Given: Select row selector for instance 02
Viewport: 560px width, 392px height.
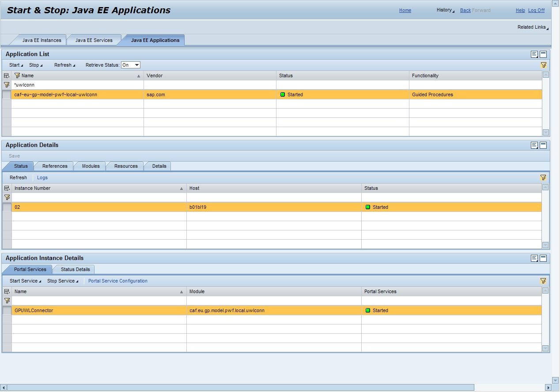Looking at the screenshot, I should point(7,207).
